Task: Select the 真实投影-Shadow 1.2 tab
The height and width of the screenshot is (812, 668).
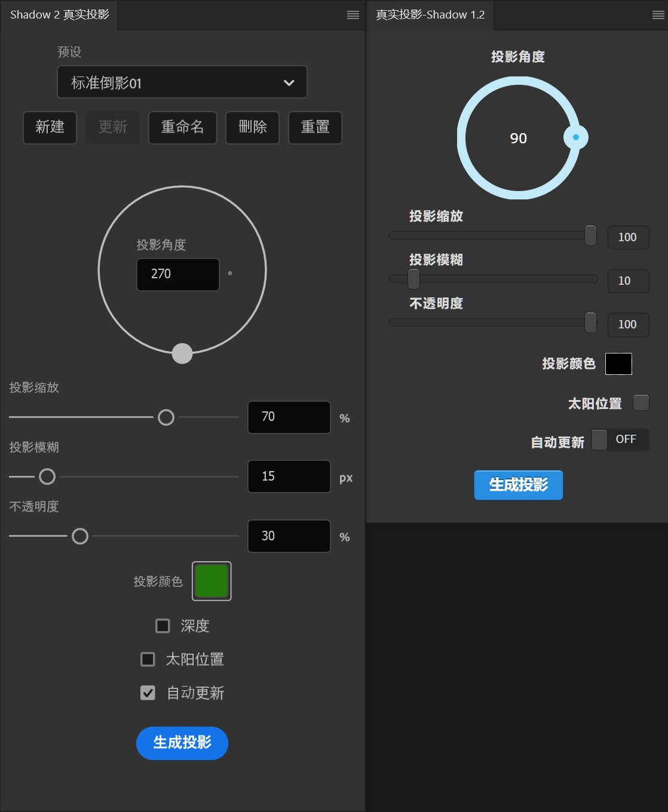Action: [x=430, y=15]
